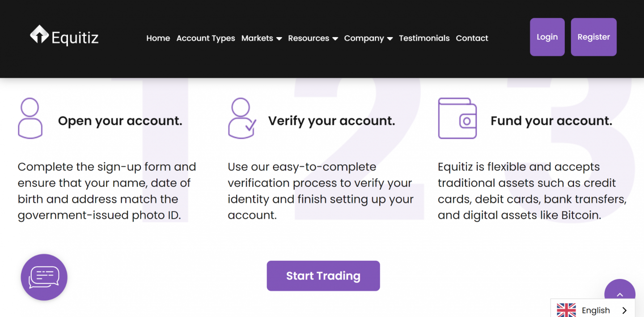Navigate to the Testimonials section

424,38
